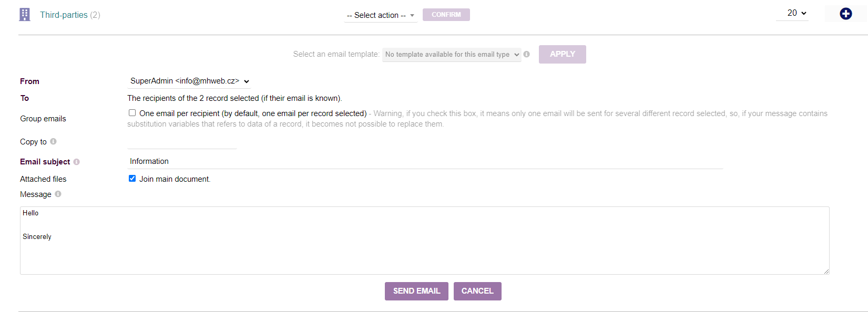Click the info icon beside Copy to
The width and height of the screenshot is (868, 312).
click(x=53, y=141)
